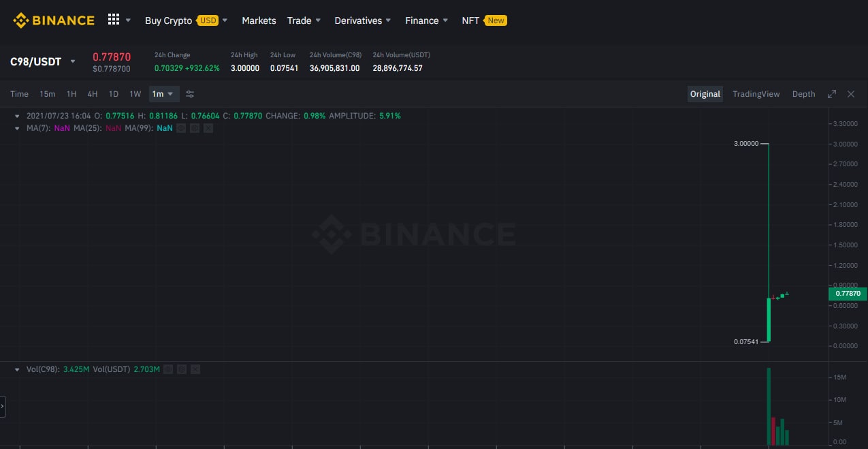Click the AMPLITUDE value 5.91%
The width and height of the screenshot is (868, 449).
point(389,116)
